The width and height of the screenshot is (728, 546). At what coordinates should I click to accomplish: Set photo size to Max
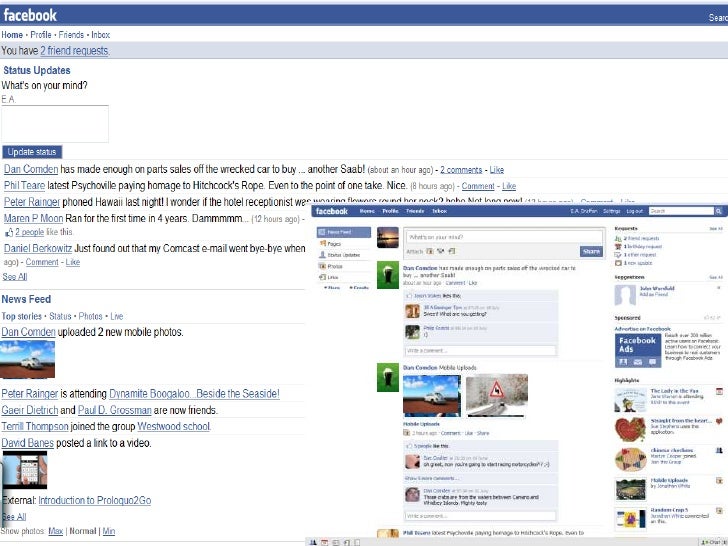(x=56, y=531)
